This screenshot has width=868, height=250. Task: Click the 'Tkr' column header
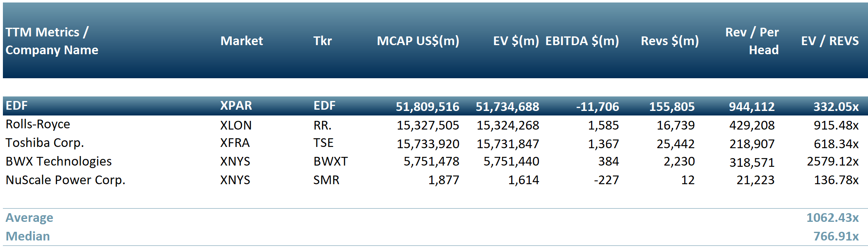tap(322, 41)
